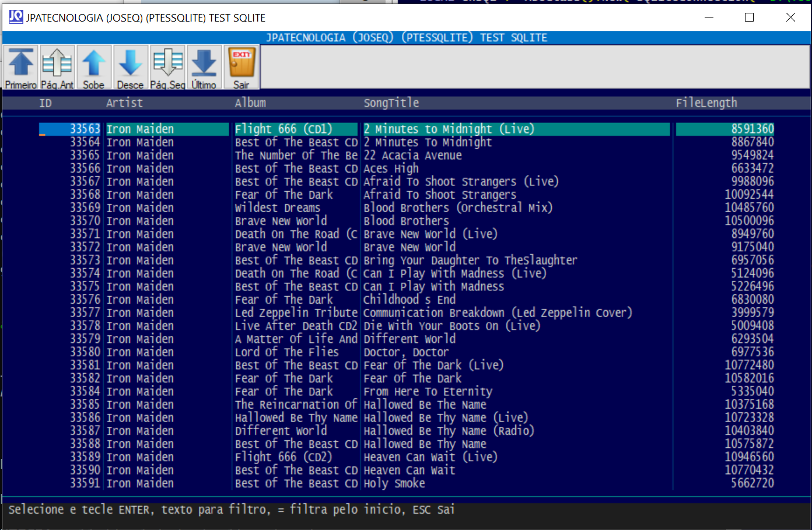Select song 'Hallowed Be Thy Name (Live)'

click(x=446, y=417)
